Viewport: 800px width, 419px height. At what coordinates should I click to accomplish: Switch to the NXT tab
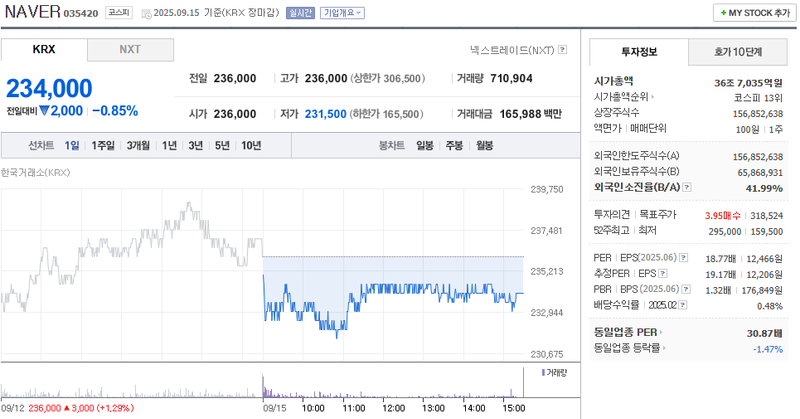coord(130,50)
